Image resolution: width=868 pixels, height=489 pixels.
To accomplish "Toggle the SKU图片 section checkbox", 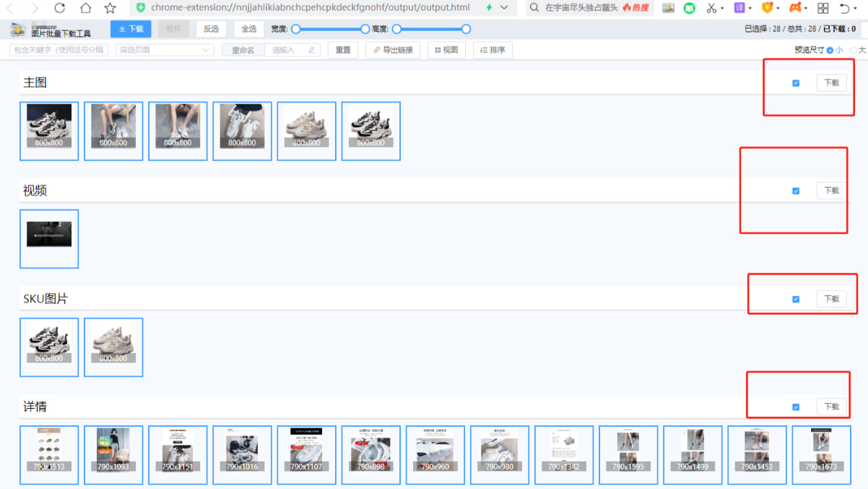I will (x=796, y=299).
